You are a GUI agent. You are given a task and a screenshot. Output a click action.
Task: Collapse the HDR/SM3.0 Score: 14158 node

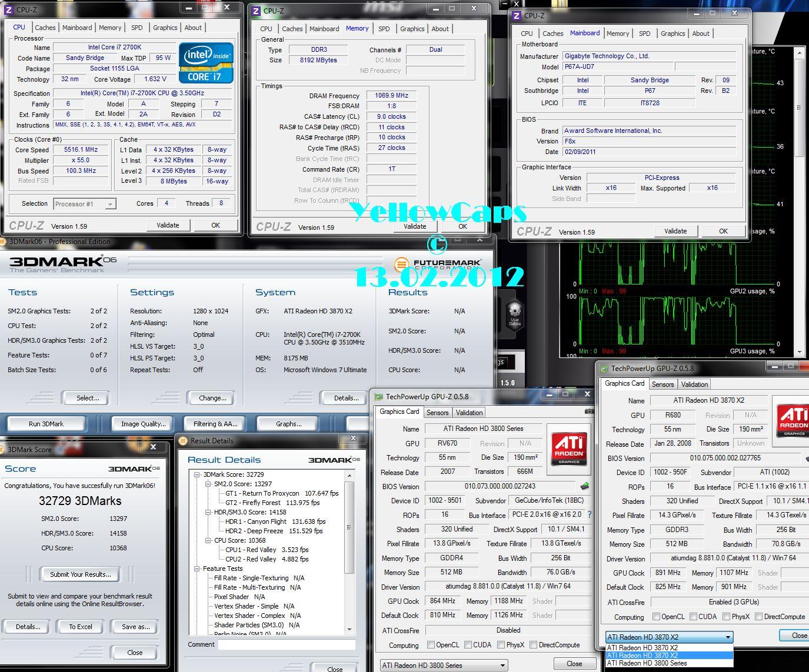[x=208, y=512]
